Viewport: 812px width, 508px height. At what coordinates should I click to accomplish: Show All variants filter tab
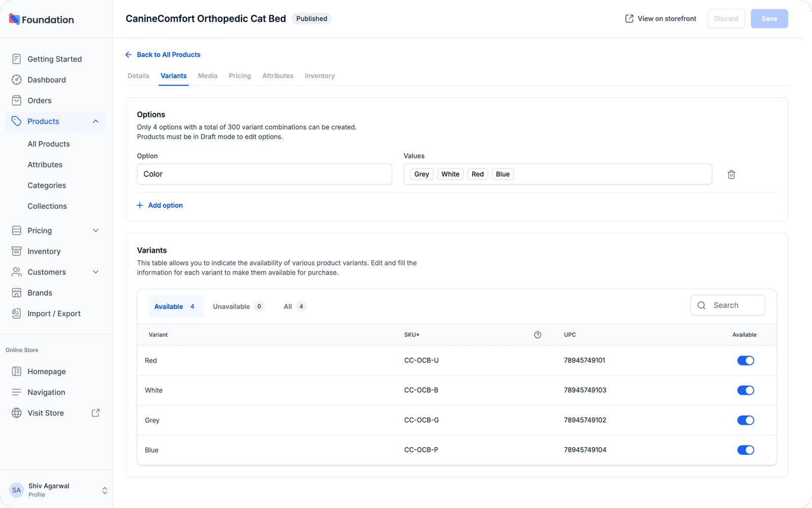tap(294, 306)
